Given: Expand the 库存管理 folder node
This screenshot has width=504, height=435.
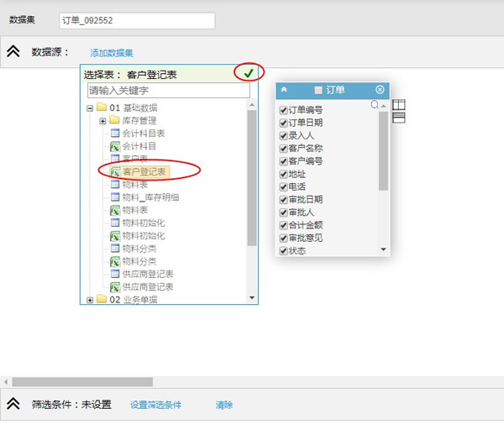Looking at the screenshot, I should (102, 121).
